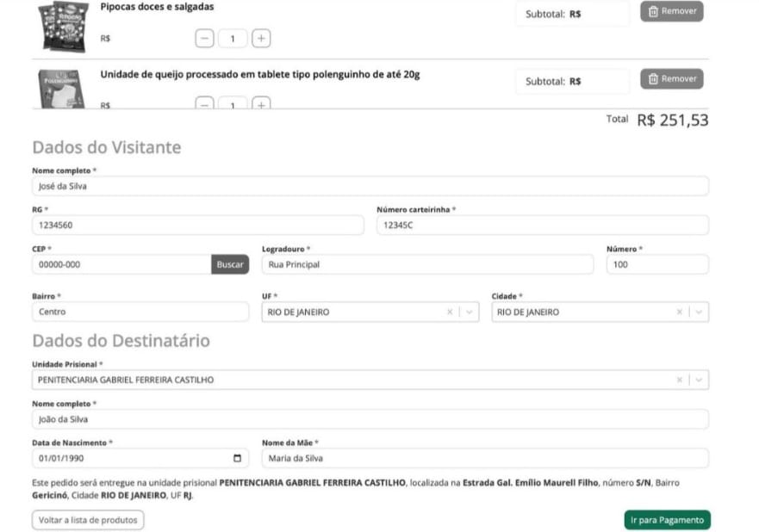Screen dimensions: 759x532
Task: Open the Unidade Prisional dropdown list
Action: (699, 380)
